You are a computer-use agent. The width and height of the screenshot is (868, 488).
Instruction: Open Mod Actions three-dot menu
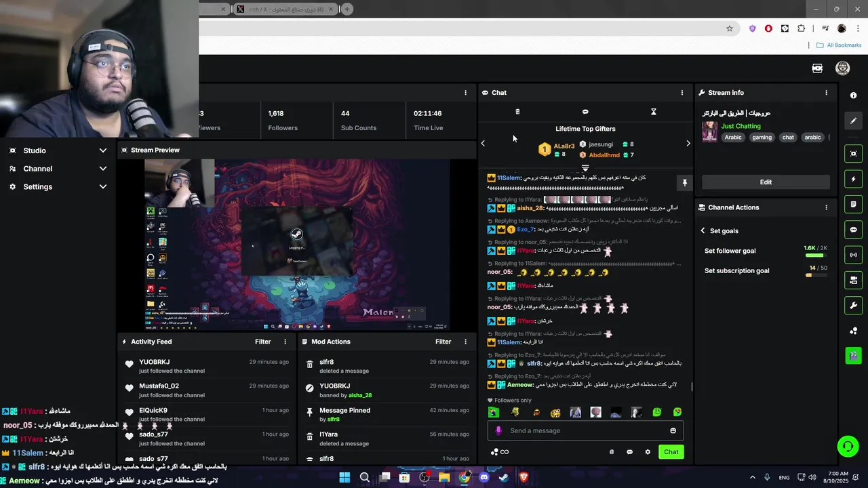pos(465,342)
